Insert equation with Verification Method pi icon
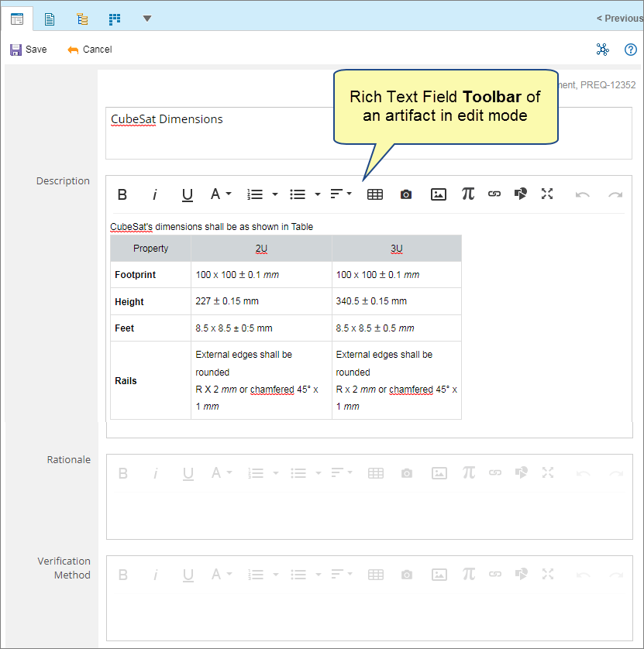644x649 pixels. (469, 574)
